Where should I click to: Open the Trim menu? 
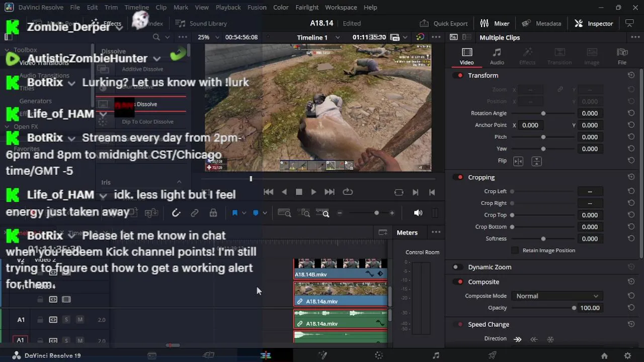coord(111,7)
